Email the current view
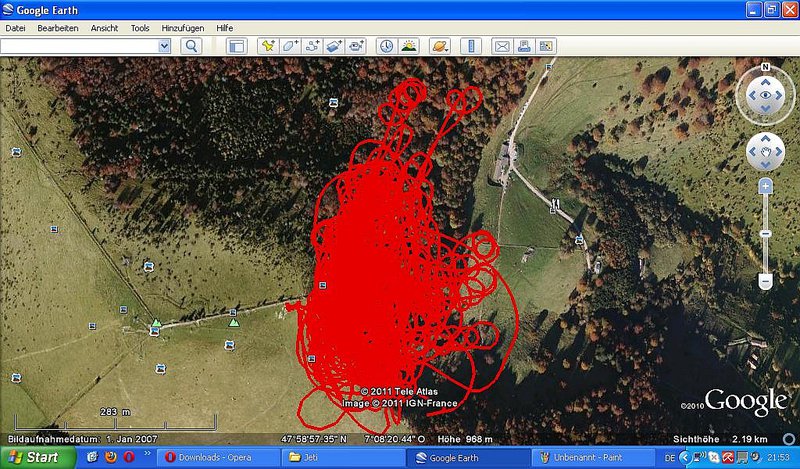The width and height of the screenshot is (800, 469). pos(502,46)
